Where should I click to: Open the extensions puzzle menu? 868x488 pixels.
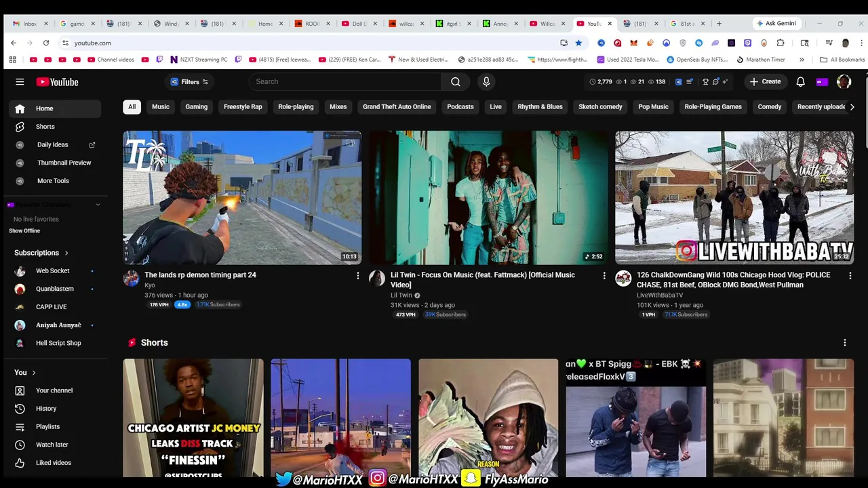781,43
